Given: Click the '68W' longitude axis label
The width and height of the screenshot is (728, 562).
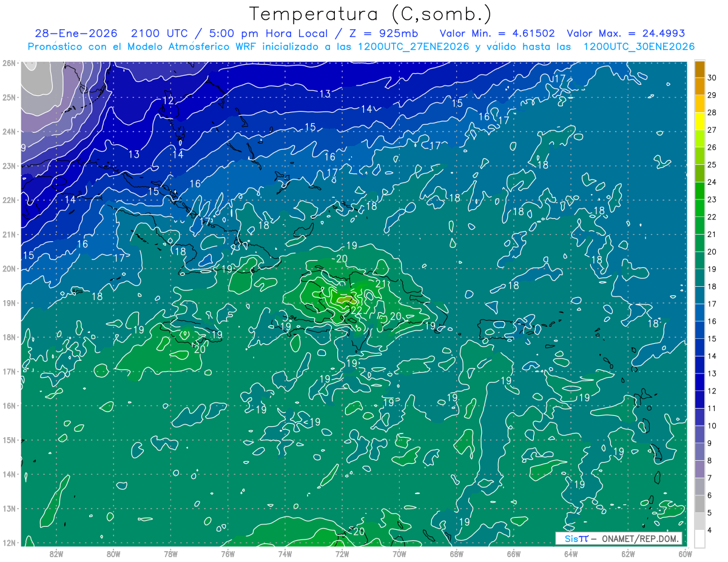Looking at the screenshot, I should [457, 553].
